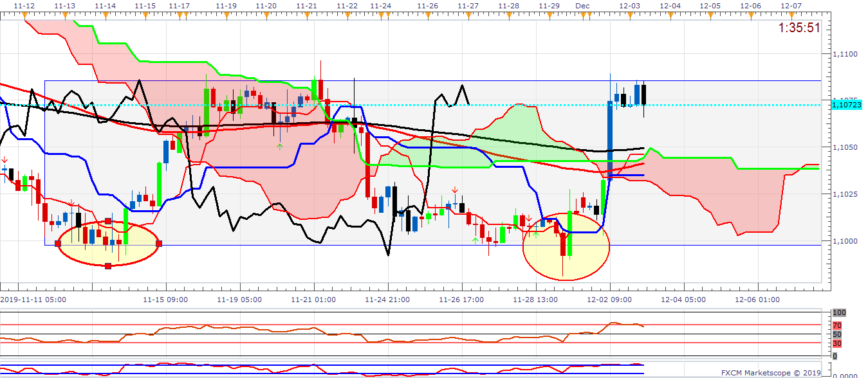The image size is (868, 378).
Task: Click the orange marker under 11-13 date
Action: (x=64, y=14)
